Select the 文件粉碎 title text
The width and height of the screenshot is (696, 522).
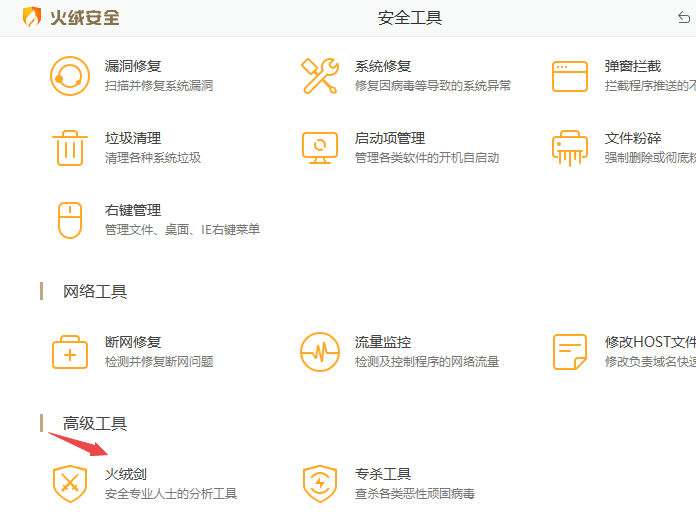[x=633, y=138]
